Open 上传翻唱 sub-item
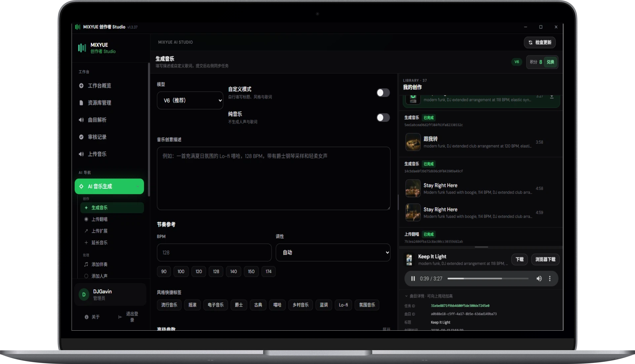 click(x=112, y=219)
